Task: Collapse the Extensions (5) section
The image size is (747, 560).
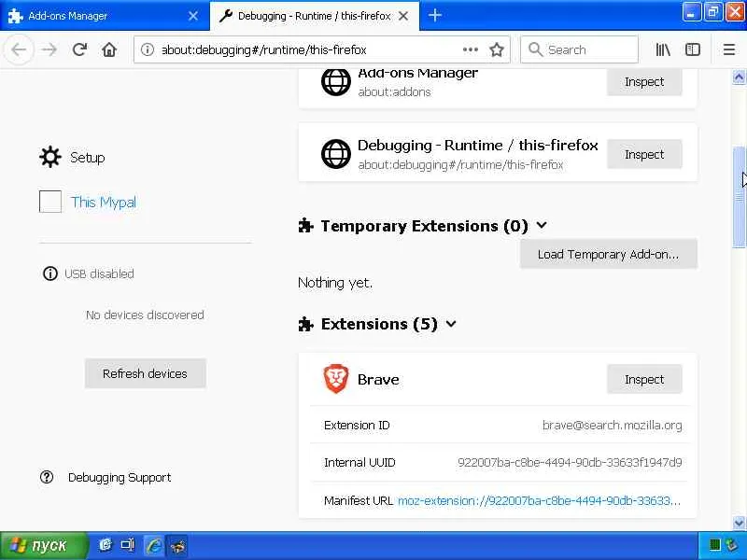Action: [451, 324]
